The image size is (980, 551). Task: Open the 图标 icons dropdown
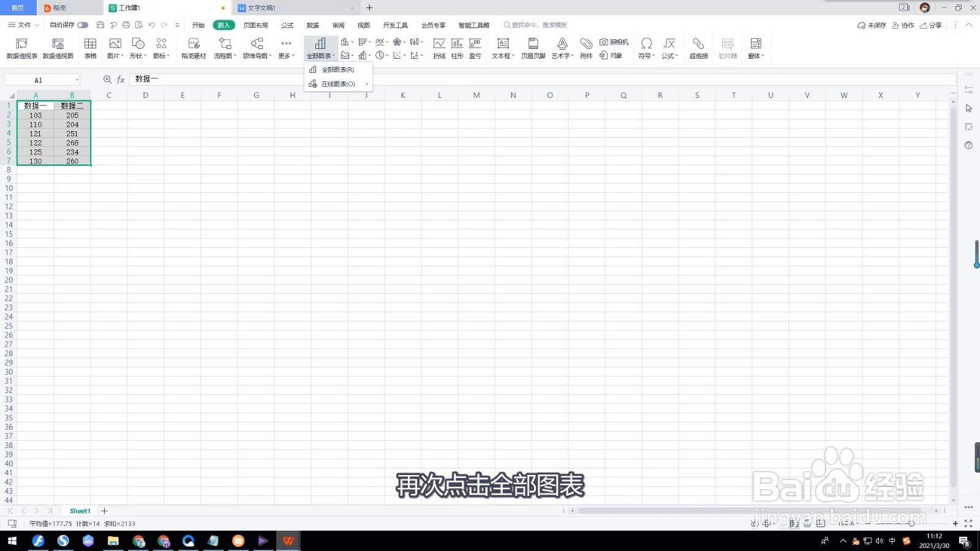(x=161, y=48)
